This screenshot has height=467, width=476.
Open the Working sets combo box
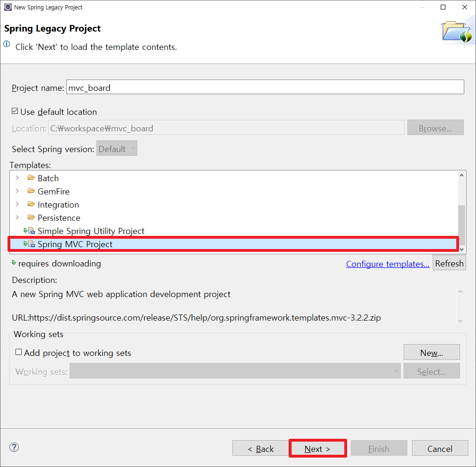(x=235, y=371)
